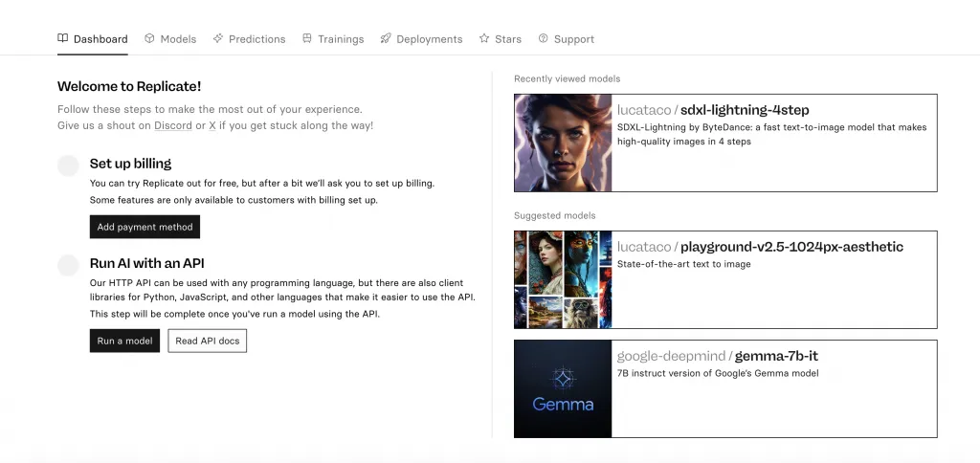
Task: Click the Run a model button
Action: [x=124, y=341]
